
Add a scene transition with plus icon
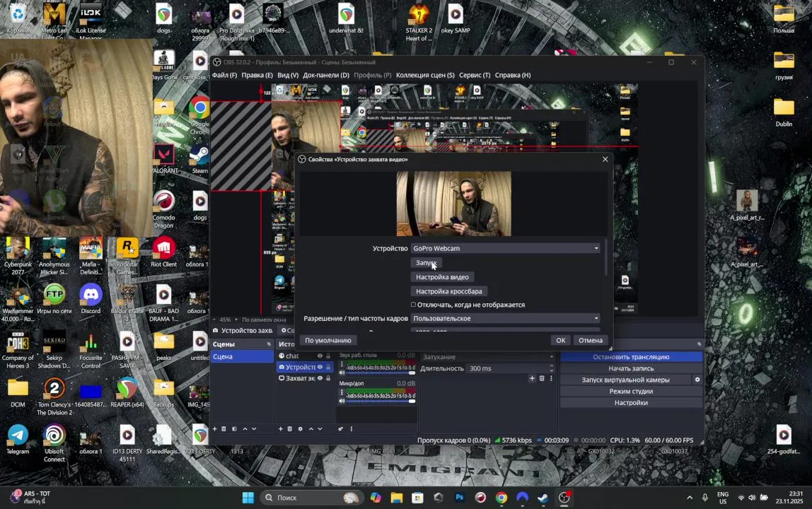pyautogui.click(x=532, y=378)
